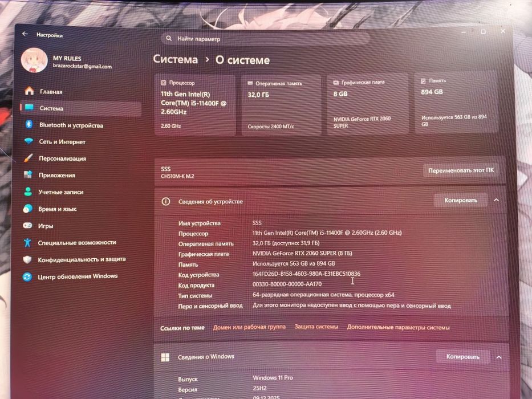Click the 32,0 ГБ RAM card
Image resolution: width=532 pixels, height=399 pixels.
[x=281, y=105]
